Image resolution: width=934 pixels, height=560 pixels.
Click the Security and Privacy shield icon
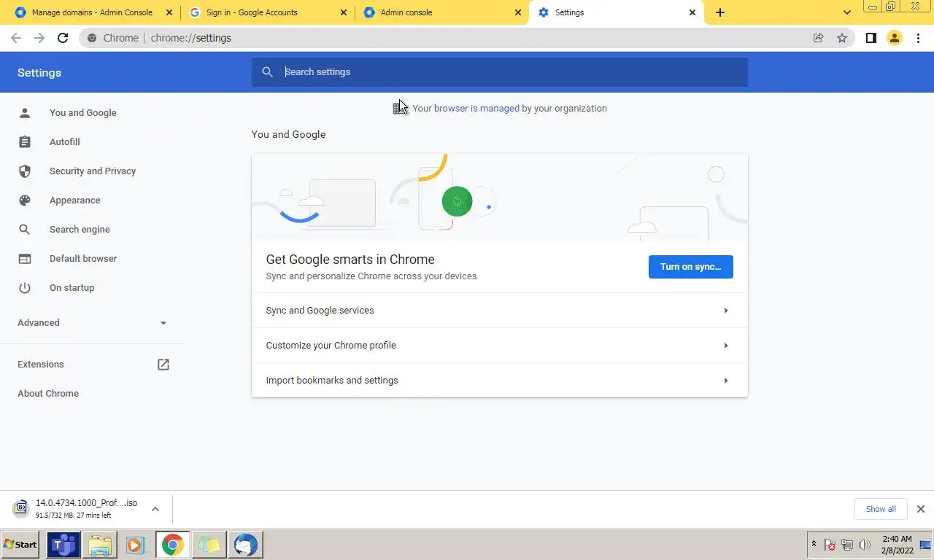[25, 171]
